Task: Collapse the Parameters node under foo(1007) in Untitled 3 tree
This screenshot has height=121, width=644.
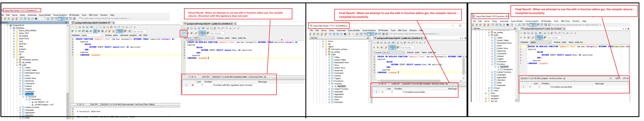Action: [27, 100]
